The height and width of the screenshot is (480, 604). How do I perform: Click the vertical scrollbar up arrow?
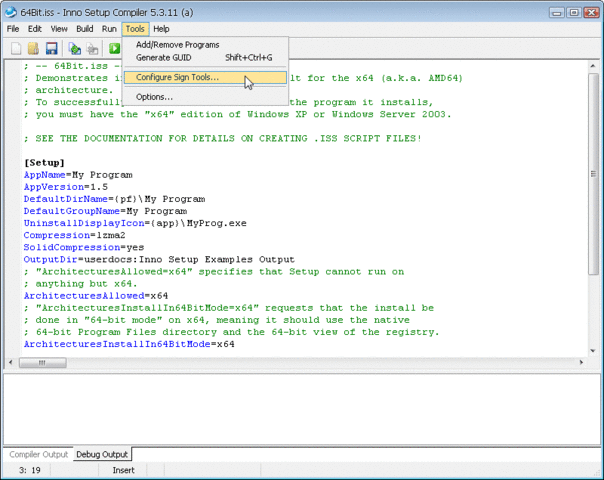[593, 66]
